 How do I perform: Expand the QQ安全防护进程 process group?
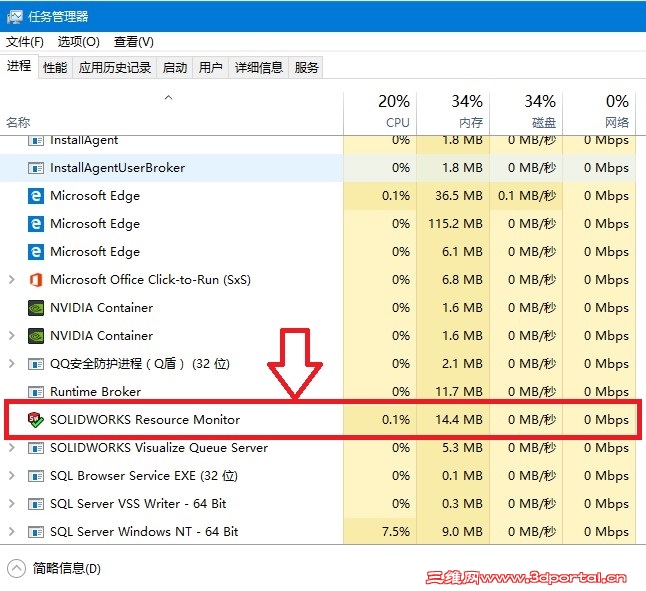pos(12,364)
